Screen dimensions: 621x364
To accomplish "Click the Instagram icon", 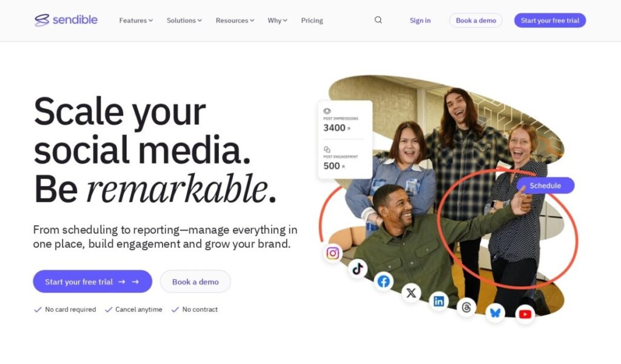I will (333, 253).
